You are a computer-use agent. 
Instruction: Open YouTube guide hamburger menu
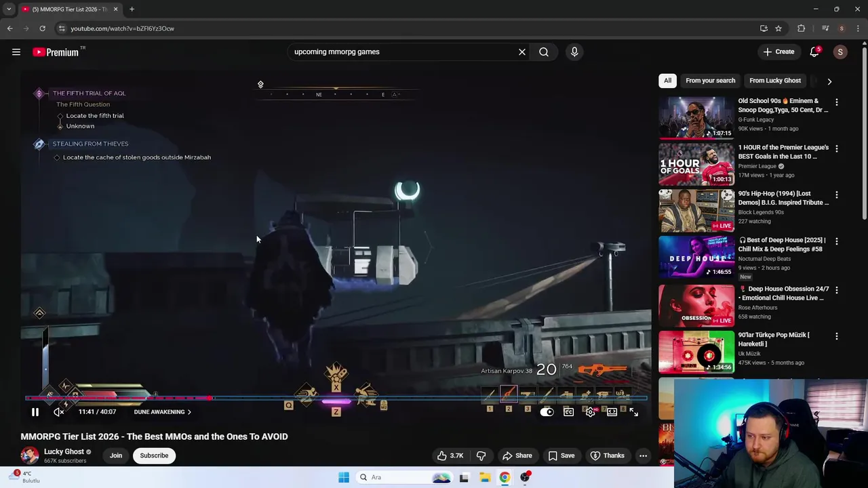[16, 52]
